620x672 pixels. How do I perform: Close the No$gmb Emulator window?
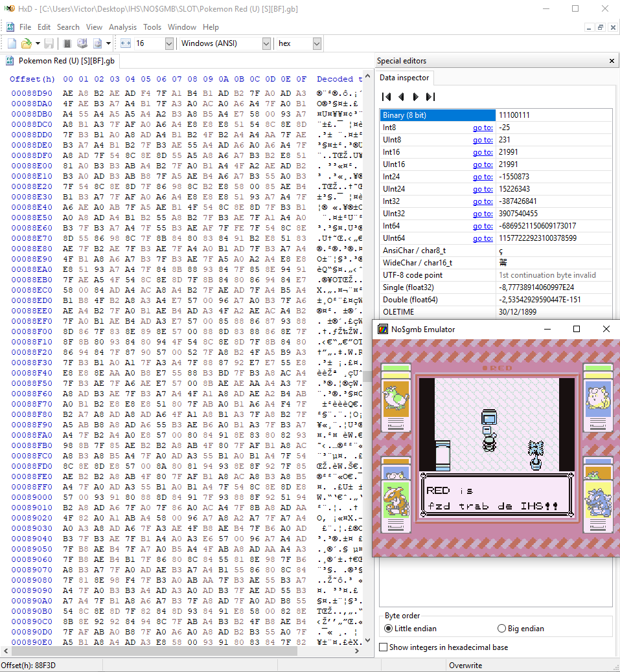point(606,329)
